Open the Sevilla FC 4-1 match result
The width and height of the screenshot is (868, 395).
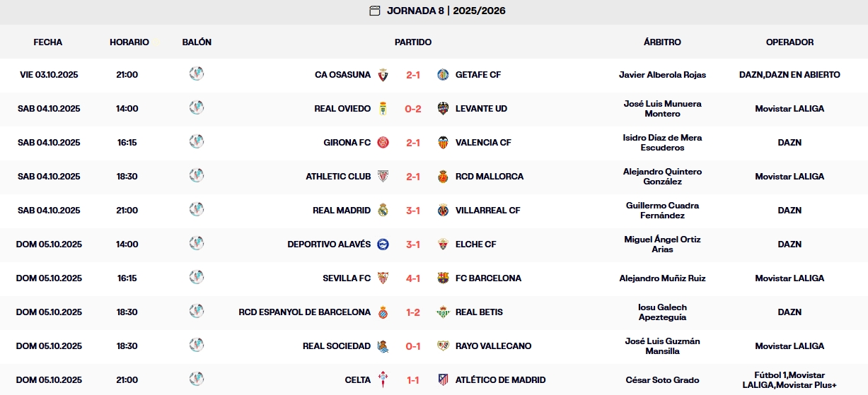413,278
